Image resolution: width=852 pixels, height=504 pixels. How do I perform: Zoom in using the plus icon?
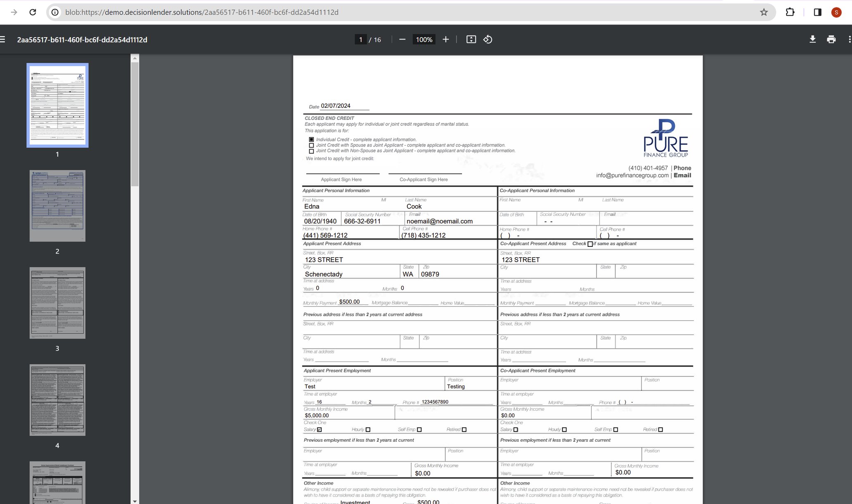coord(445,39)
